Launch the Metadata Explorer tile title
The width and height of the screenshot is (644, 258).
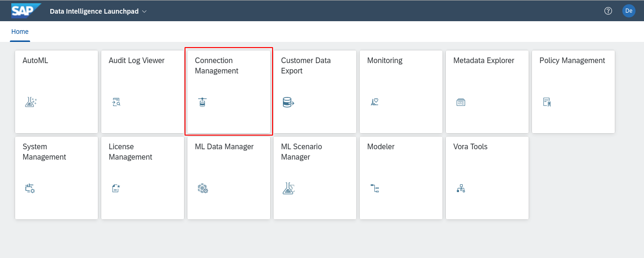point(484,60)
